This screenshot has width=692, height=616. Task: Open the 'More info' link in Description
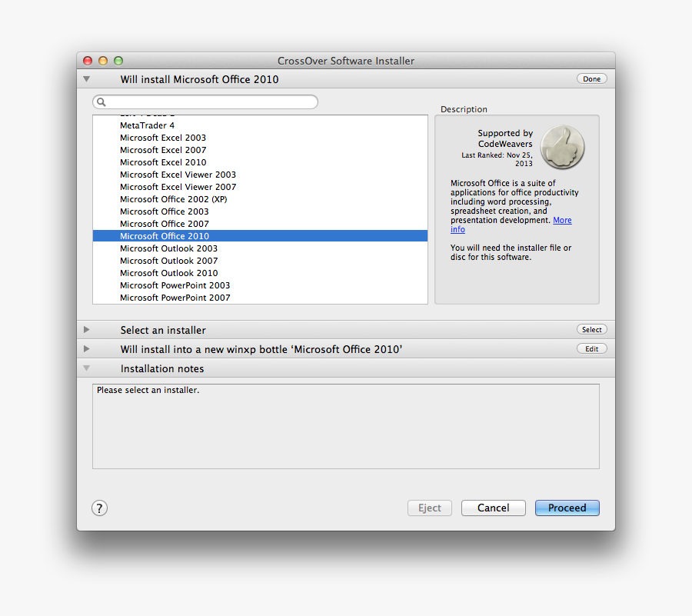pyautogui.click(x=562, y=220)
